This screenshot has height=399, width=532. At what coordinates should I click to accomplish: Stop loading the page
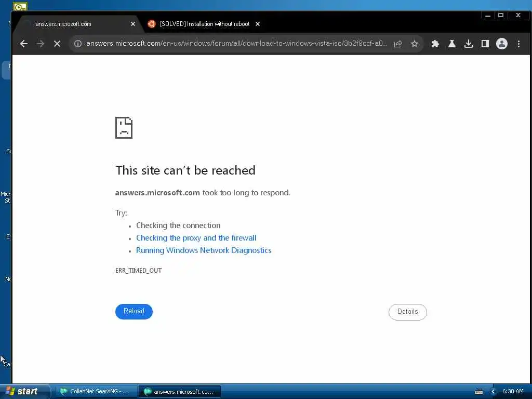pos(57,44)
